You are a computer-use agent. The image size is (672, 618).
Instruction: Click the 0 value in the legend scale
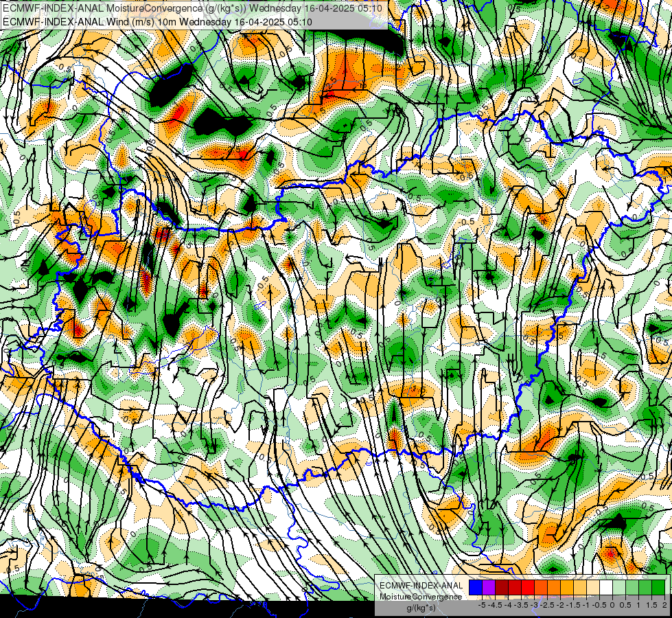(x=612, y=605)
